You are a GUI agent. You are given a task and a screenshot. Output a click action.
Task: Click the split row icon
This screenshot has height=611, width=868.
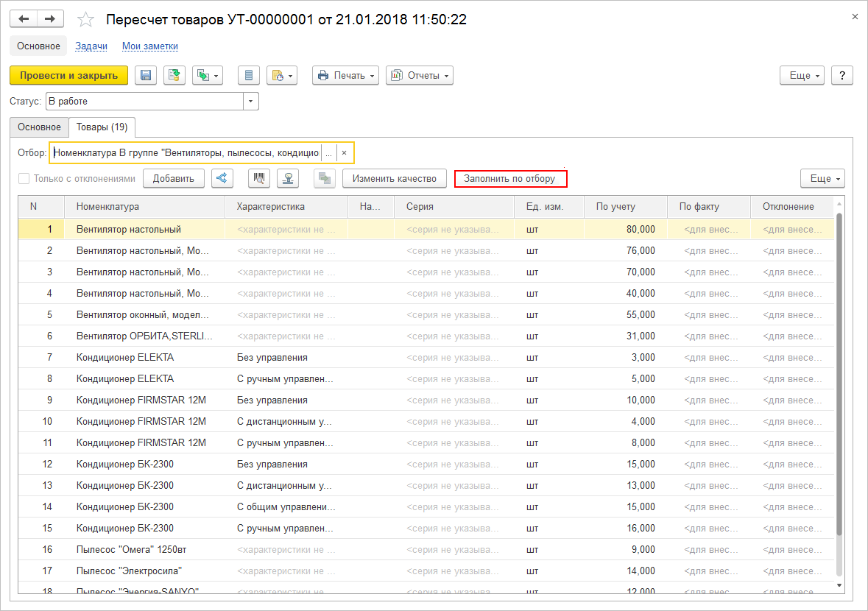pos(325,178)
